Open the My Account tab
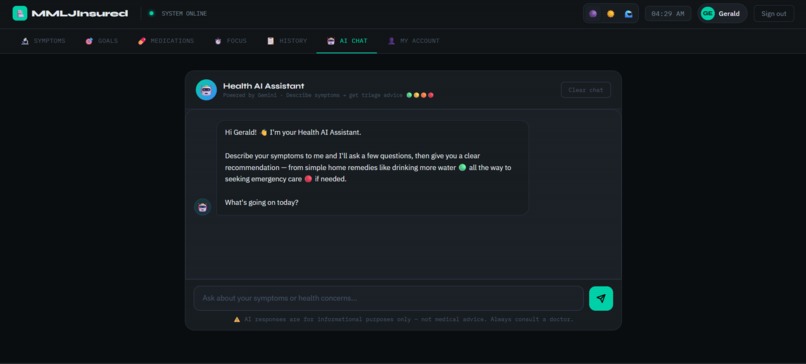This screenshot has height=364, width=806. pyautogui.click(x=414, y=41)
